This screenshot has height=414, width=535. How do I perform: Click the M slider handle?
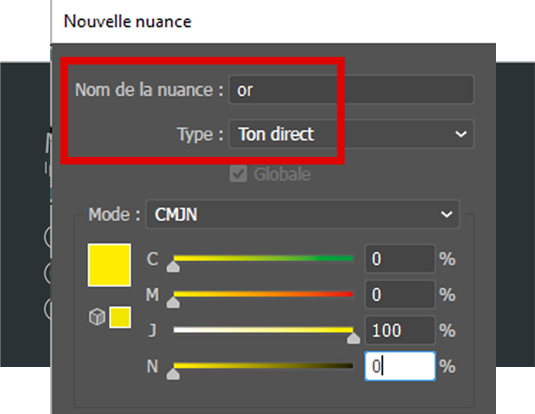coord(173,303)
